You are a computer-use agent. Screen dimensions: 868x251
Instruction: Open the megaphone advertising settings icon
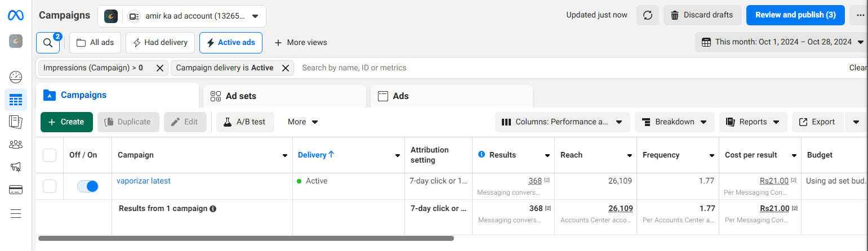pos(16,167)
